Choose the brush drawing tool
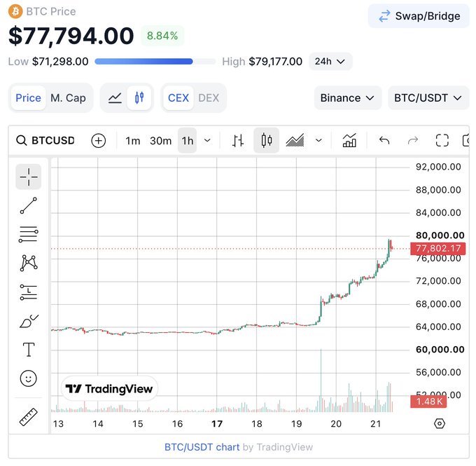The height and width of the screenshot is (466, 476). coord(29,321)
